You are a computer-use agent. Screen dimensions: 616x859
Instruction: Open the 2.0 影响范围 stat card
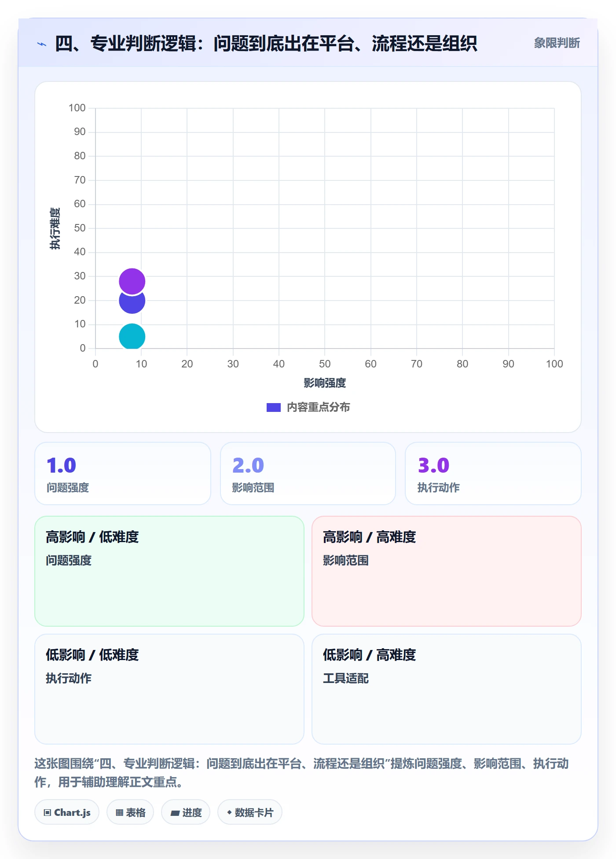pyautogui.click(x=308, y=474)
